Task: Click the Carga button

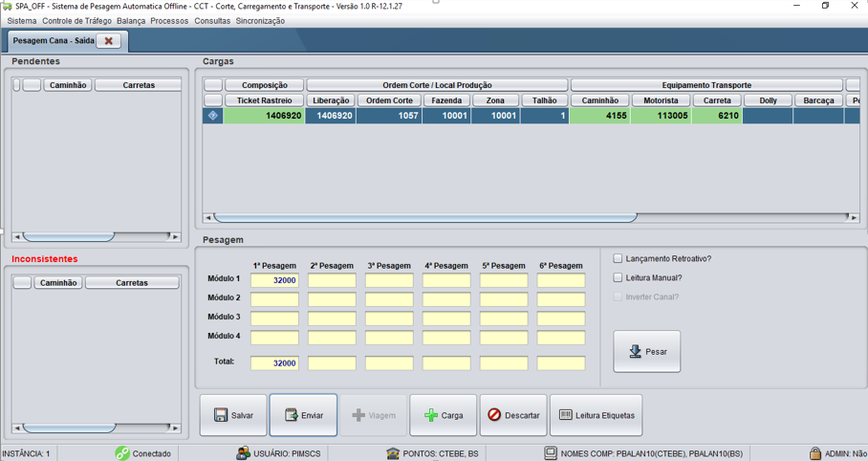Action: (x=443, y=415)
